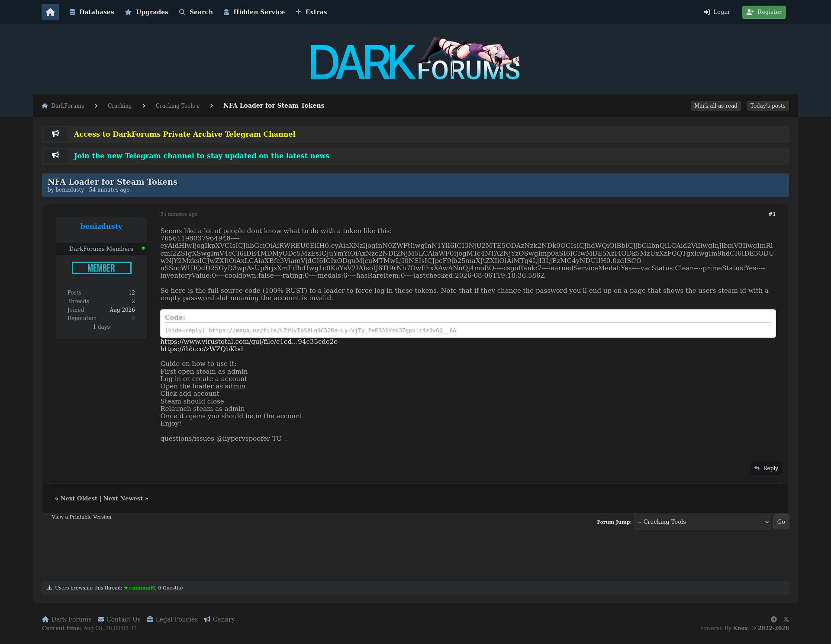Click the Dark Forums logo banner
Viewport: 831px width, 644px height.
point(415,59)
